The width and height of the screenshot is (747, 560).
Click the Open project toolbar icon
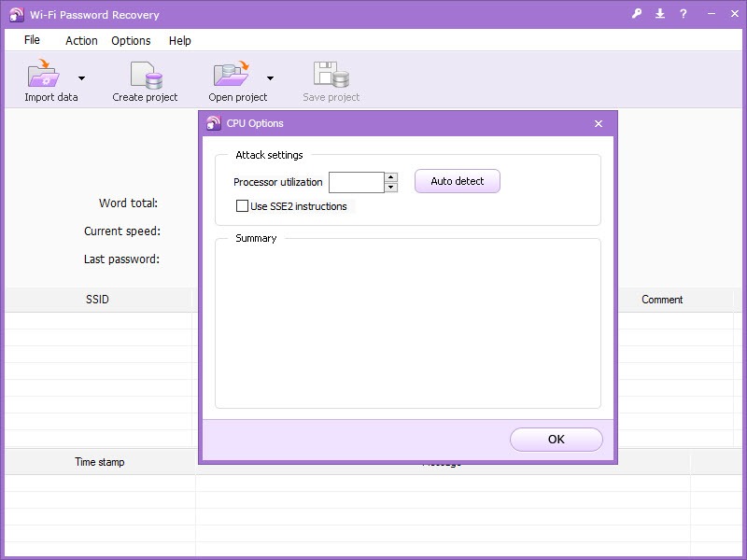232,74
